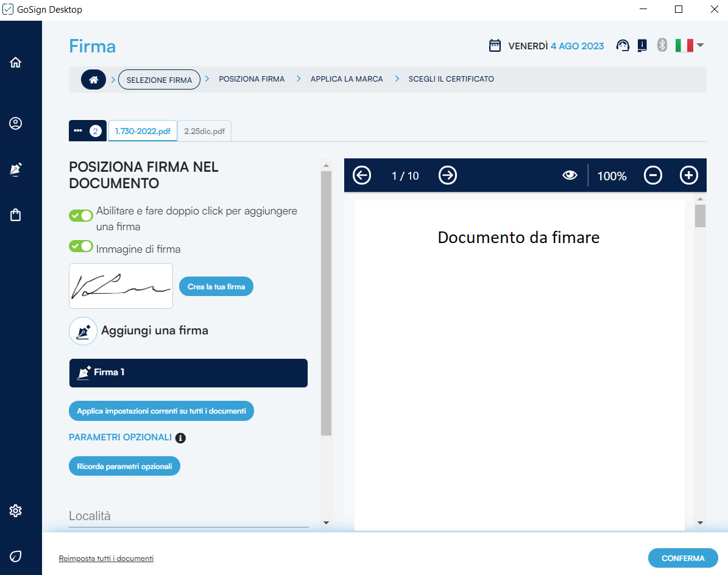Click the headset support icon

pos(623,46)
